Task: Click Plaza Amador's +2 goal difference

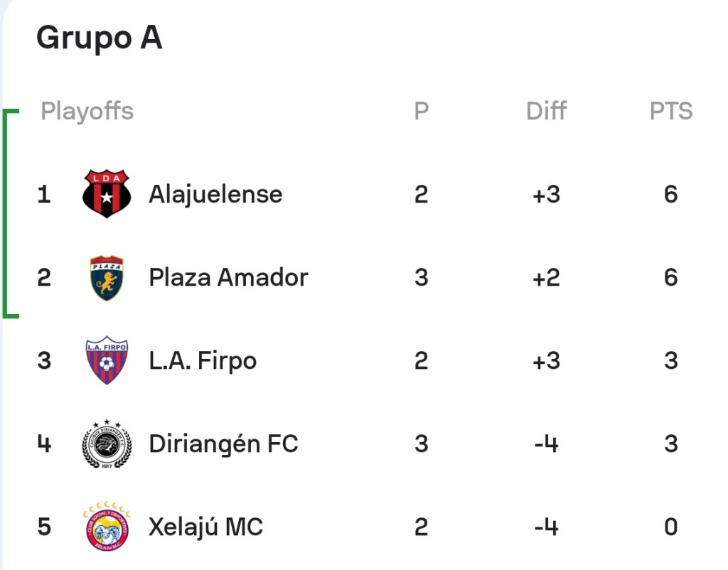Action: [x=546, y=278]
